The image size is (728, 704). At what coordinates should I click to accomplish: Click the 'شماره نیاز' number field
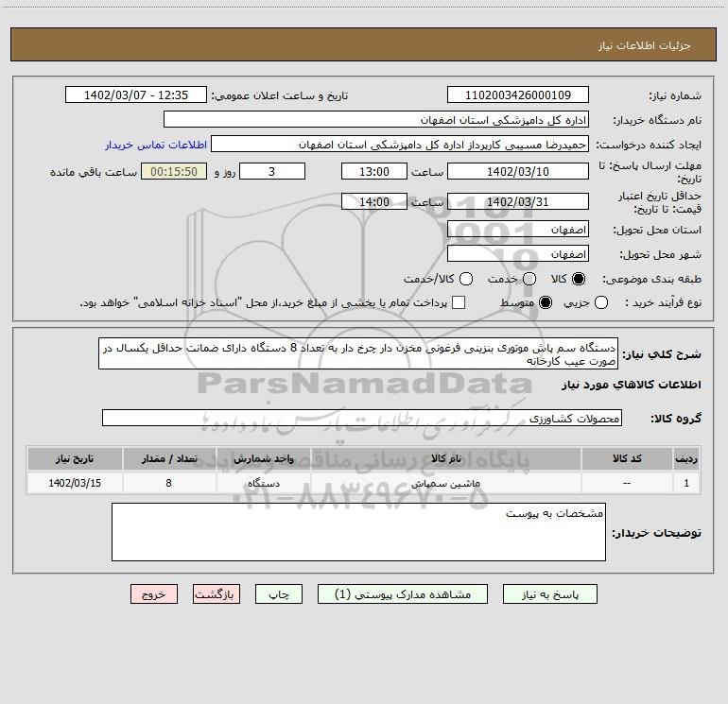[517, 95]
